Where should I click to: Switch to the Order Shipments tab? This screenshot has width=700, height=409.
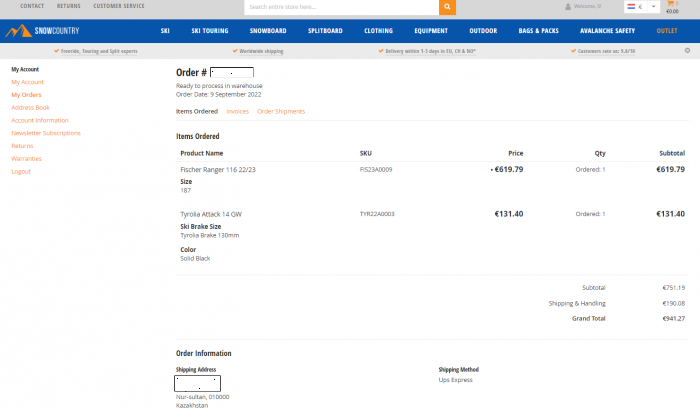(281, 112)
